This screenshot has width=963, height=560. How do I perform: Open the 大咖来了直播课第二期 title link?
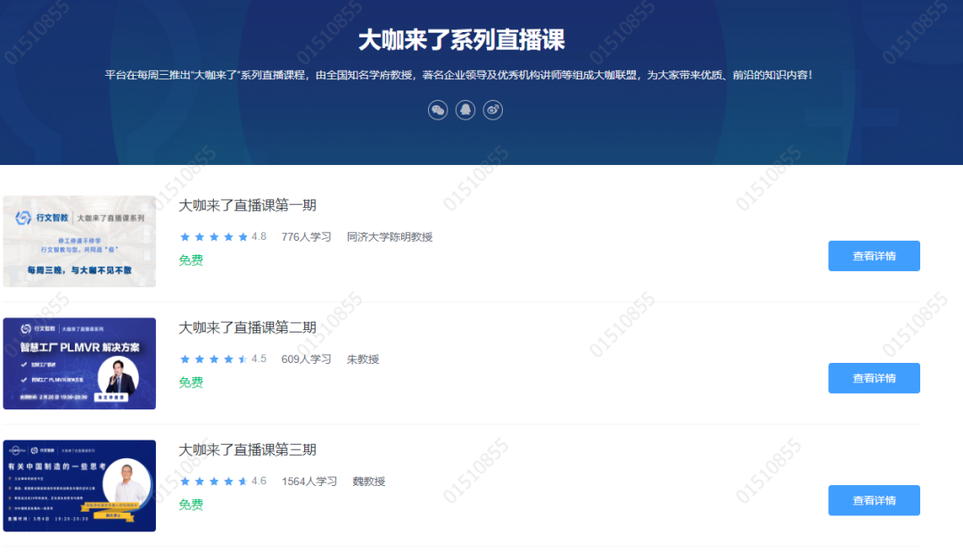point(247,327)
